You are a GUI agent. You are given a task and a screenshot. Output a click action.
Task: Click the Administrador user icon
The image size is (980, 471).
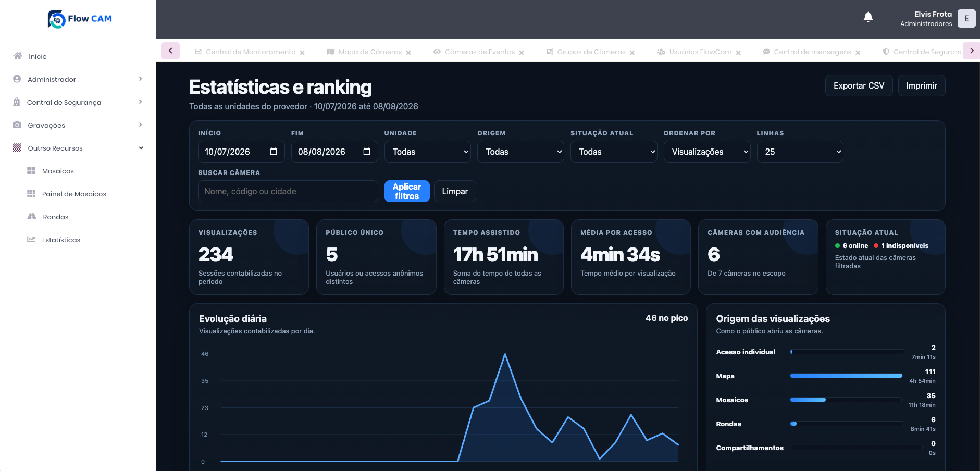[17, 79]
